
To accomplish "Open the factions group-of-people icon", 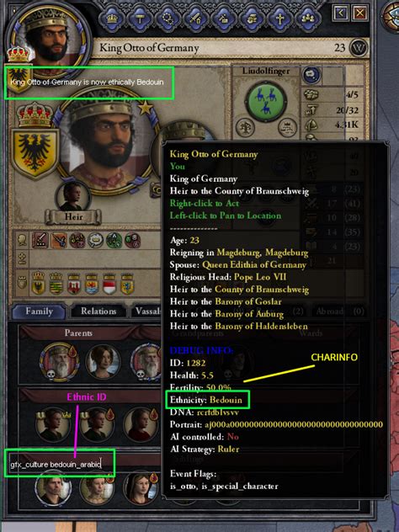I will point(307,19).
